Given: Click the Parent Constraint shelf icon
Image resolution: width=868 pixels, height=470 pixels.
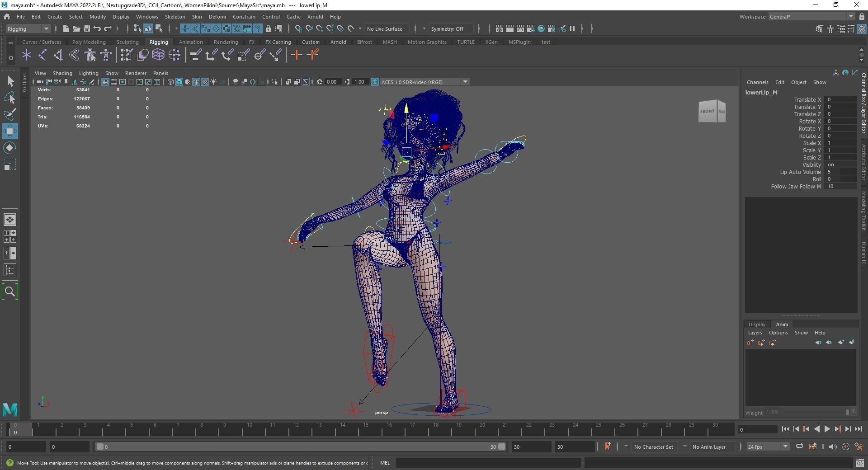Looking at the screenshot, I should tap(195, 55).
